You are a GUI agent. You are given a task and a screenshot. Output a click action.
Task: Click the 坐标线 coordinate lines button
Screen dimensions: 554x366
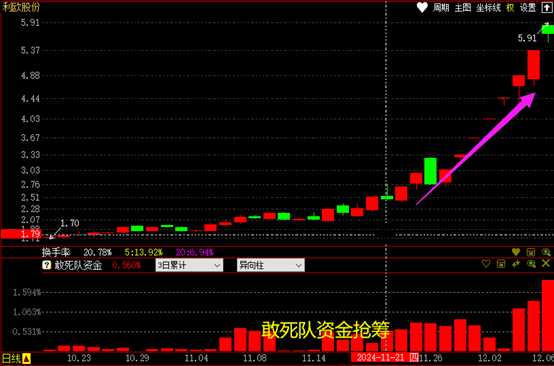point(488,7)
